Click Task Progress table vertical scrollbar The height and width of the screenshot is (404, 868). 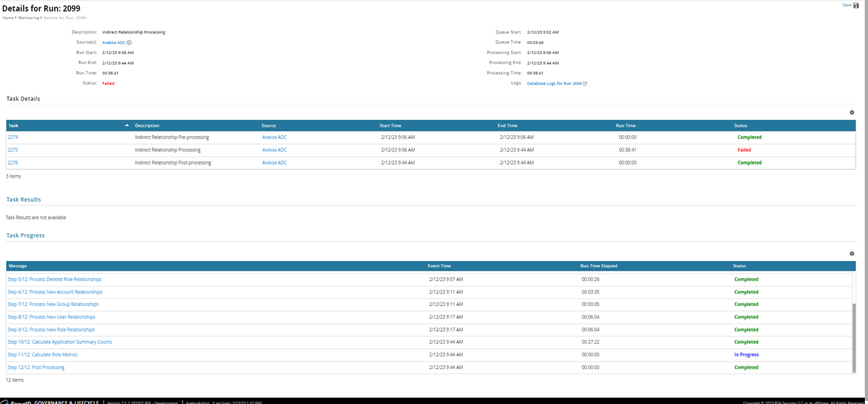click(854, 336)
